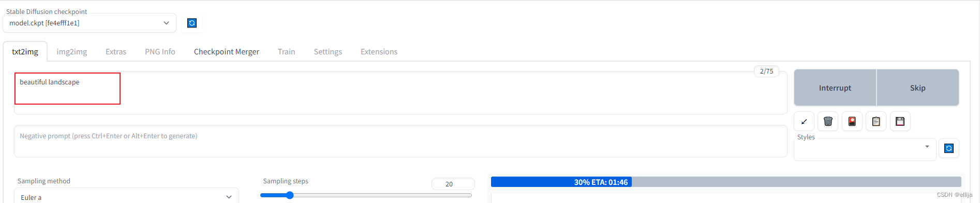Open the Settings tab
The image size is (980, 203).
coord(328,52)
